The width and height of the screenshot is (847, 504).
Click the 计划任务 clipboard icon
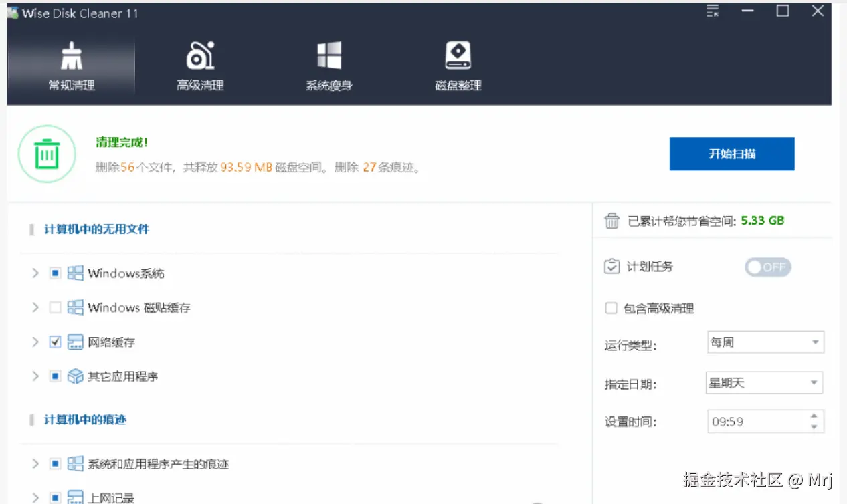coord(611,267)
